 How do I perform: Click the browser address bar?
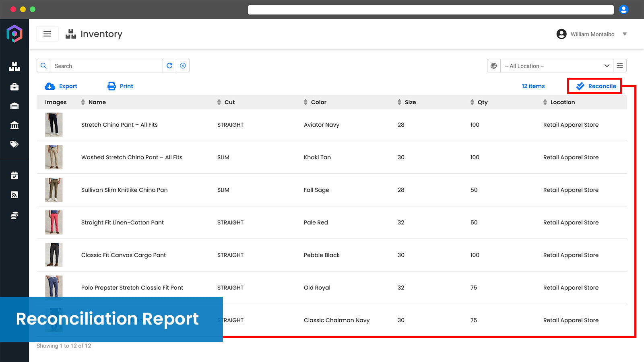pos(431,9)
